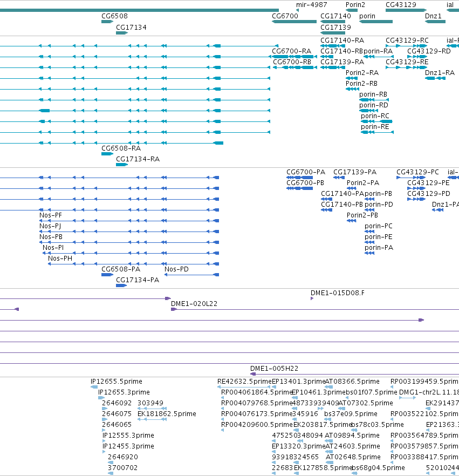
Task: Click the CG6700-RA transcript
Action: coord(294,57)
